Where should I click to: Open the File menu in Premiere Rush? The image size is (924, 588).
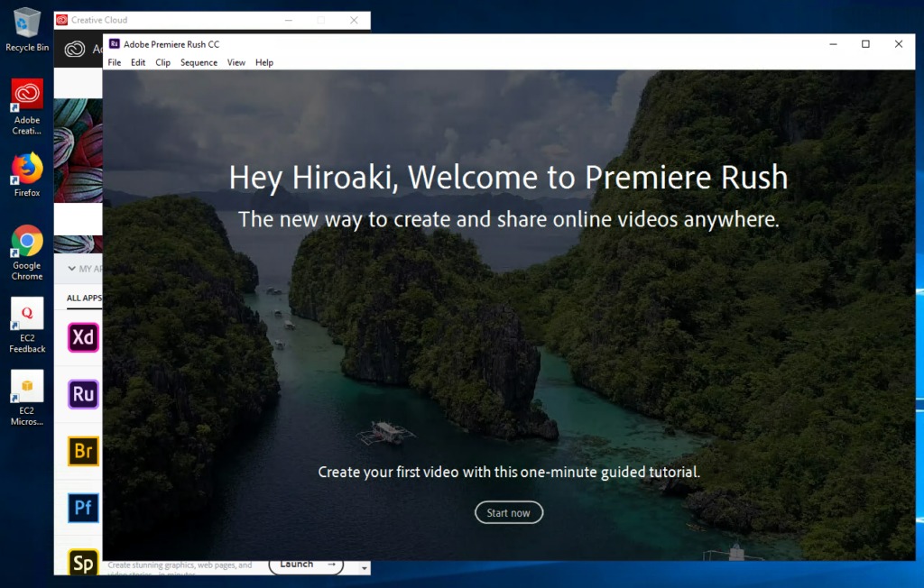click(x=115, y=62)
